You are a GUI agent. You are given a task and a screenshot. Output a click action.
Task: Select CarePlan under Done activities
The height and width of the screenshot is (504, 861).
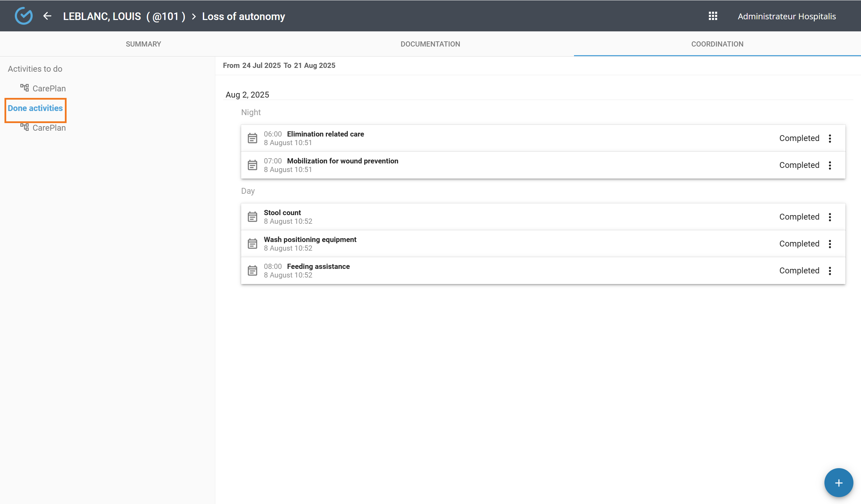pyautogui.click(x=49, y=128)
